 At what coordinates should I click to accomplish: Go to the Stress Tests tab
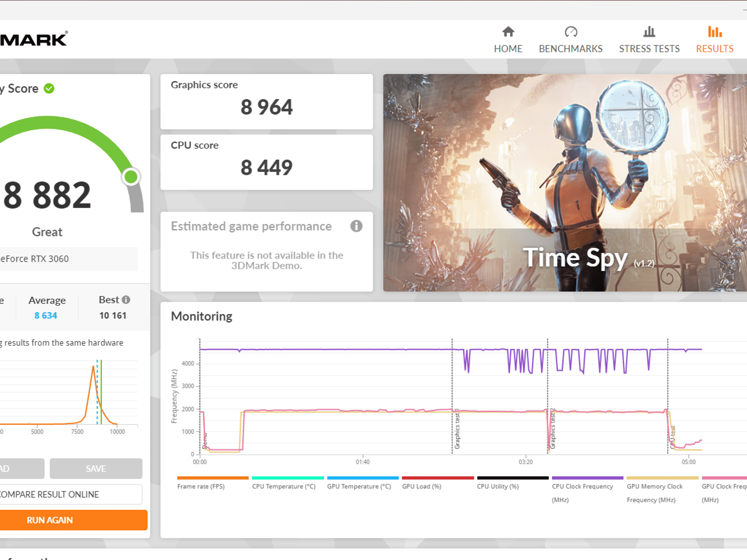(649, 39)
